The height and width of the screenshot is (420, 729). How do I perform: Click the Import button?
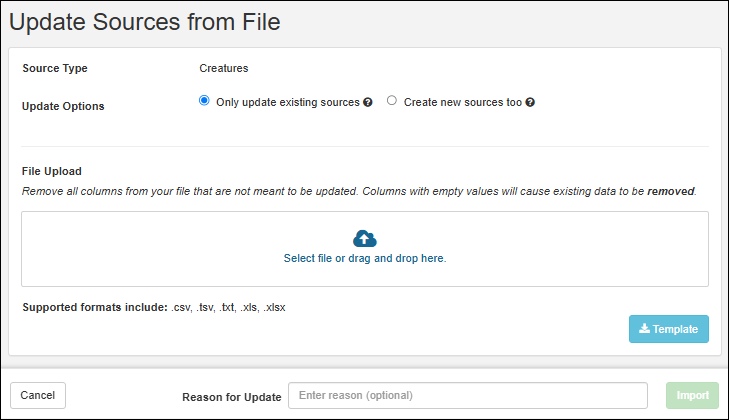692,395
